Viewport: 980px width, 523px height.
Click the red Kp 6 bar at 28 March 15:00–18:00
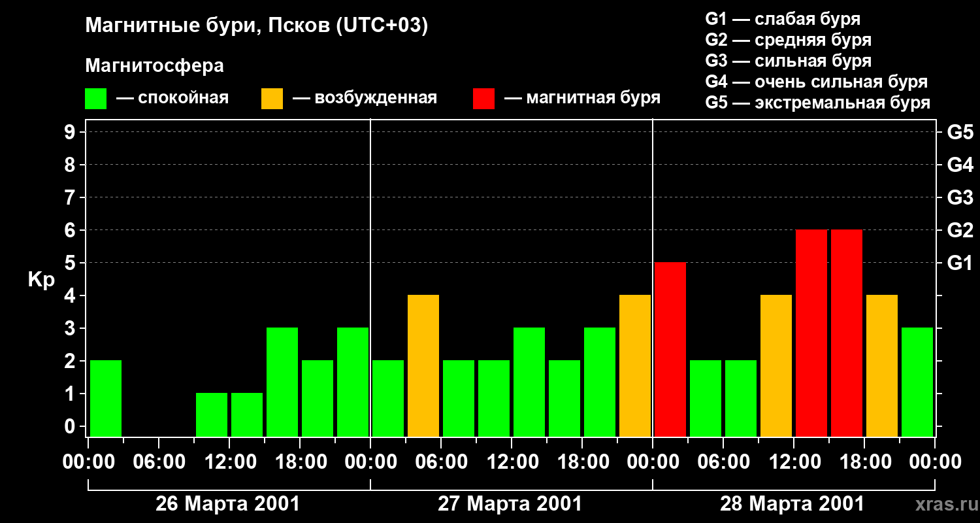[x=847, y=333]
